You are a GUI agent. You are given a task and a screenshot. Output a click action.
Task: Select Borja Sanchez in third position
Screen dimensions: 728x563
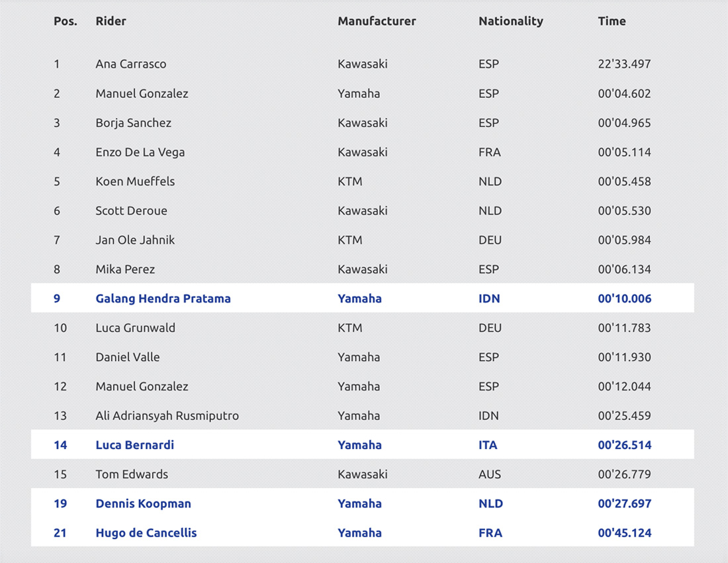tap(133, 123)
